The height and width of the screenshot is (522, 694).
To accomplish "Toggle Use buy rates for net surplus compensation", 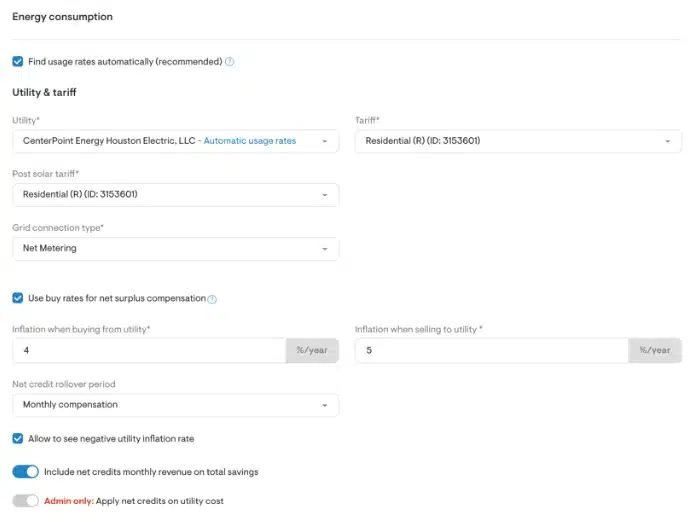I will 18,298.
